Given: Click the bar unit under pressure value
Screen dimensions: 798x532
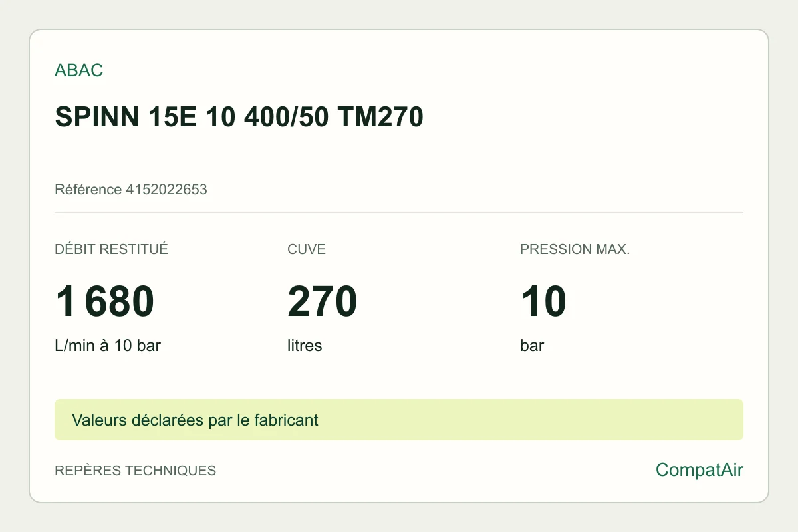Looking at the screenshot, I should pos(532,346).
